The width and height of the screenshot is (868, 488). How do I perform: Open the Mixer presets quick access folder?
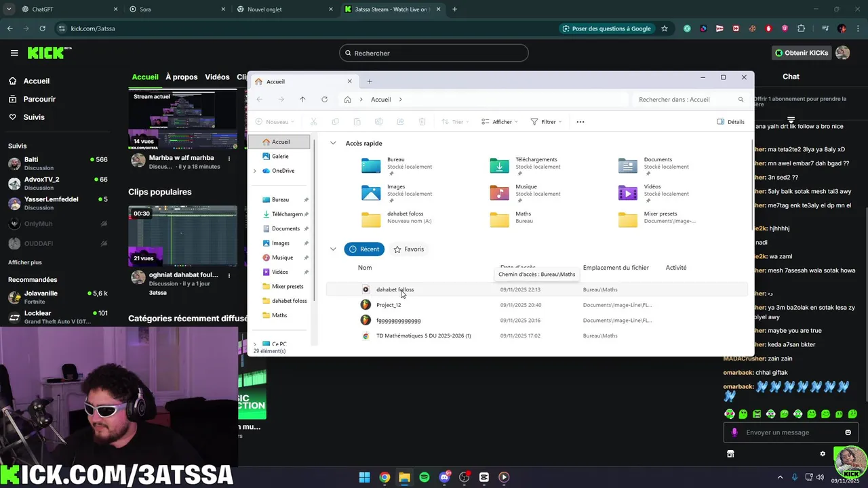click(x=658, y=219)
